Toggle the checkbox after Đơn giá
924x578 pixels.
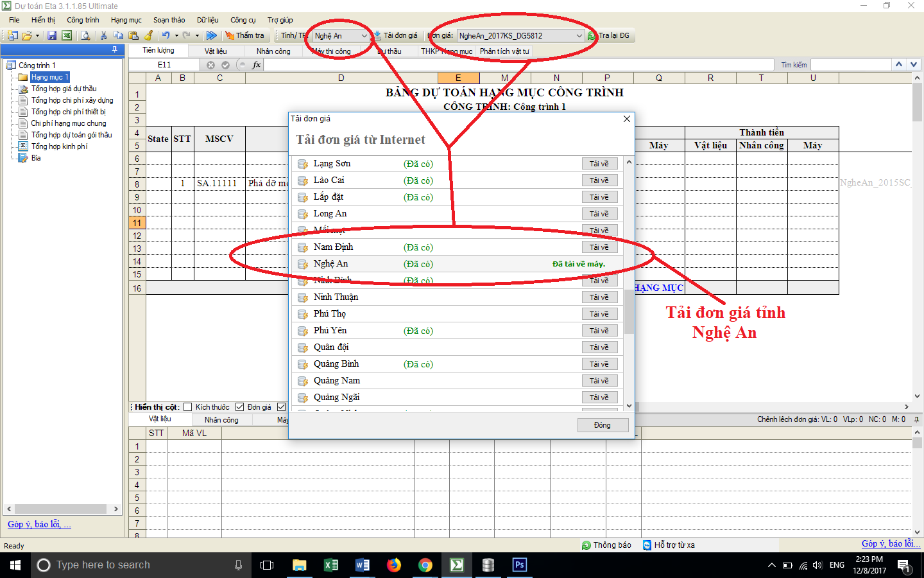pos(281,407)
